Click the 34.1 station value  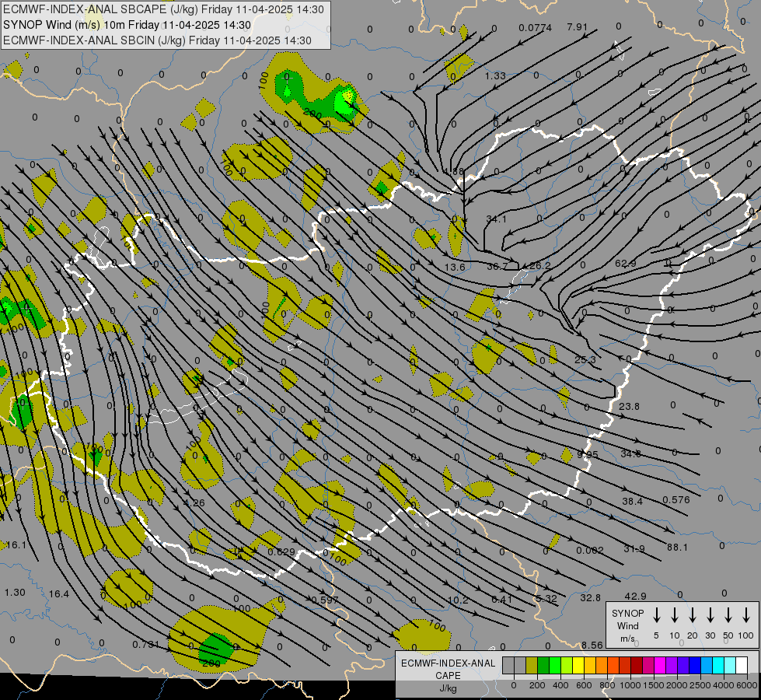pos(496,219)
